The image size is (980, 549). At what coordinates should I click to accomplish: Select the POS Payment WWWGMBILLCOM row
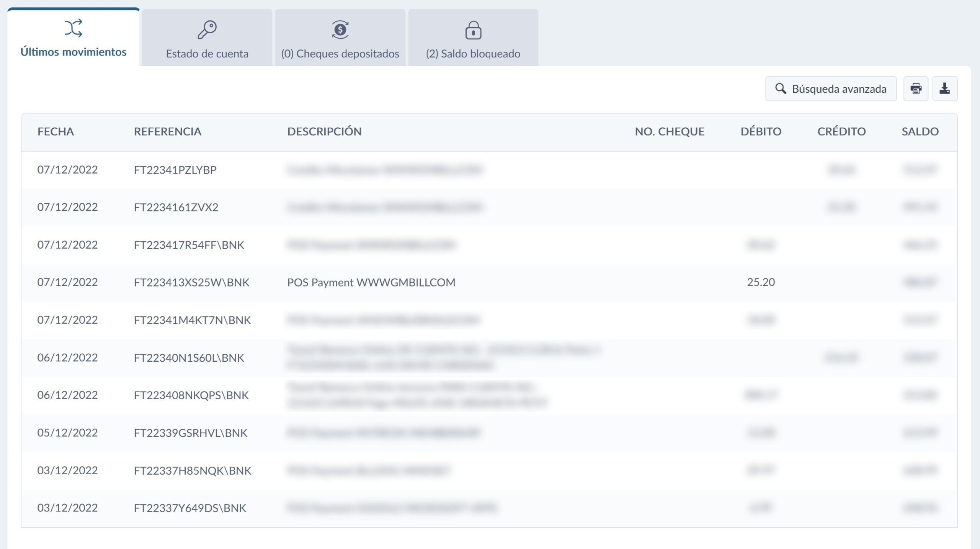[371, 282]
